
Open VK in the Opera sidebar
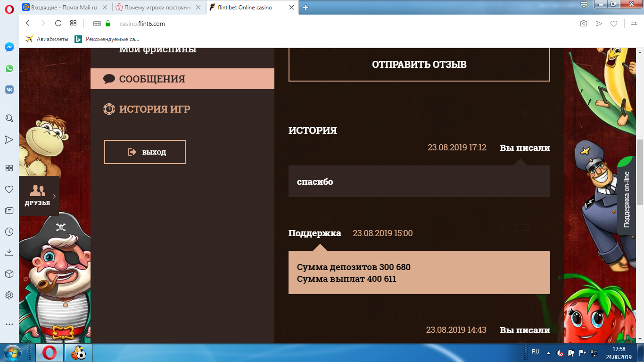(9, 90)
